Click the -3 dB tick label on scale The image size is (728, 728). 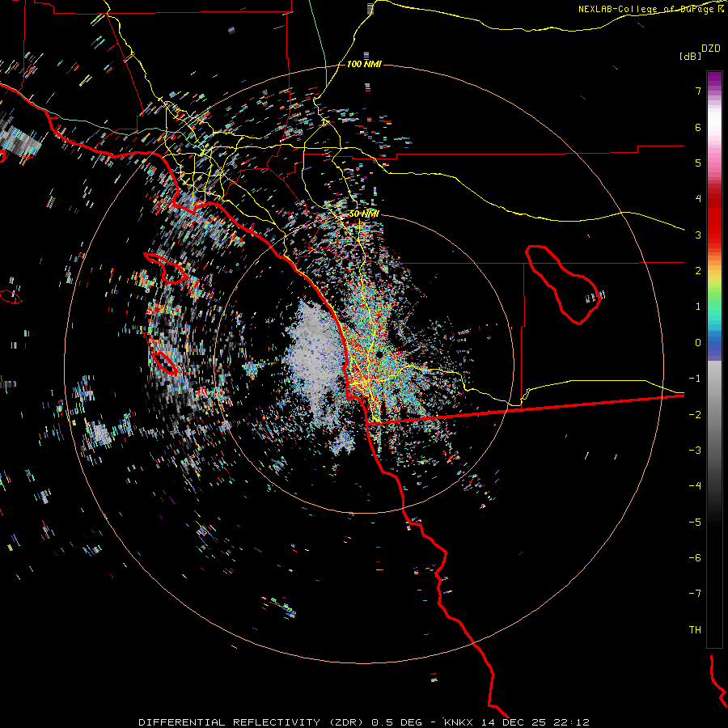coord(695,451)
